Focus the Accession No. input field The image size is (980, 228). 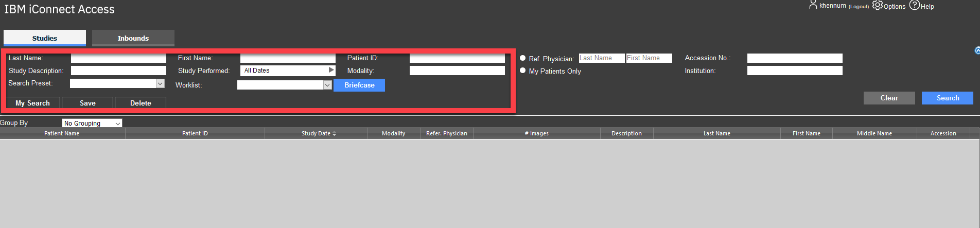pyautogui.click(x=794, y=58)
